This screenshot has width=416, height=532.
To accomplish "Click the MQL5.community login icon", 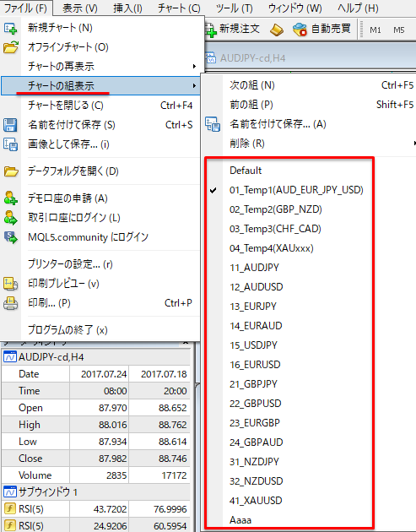I will point(10,237).
